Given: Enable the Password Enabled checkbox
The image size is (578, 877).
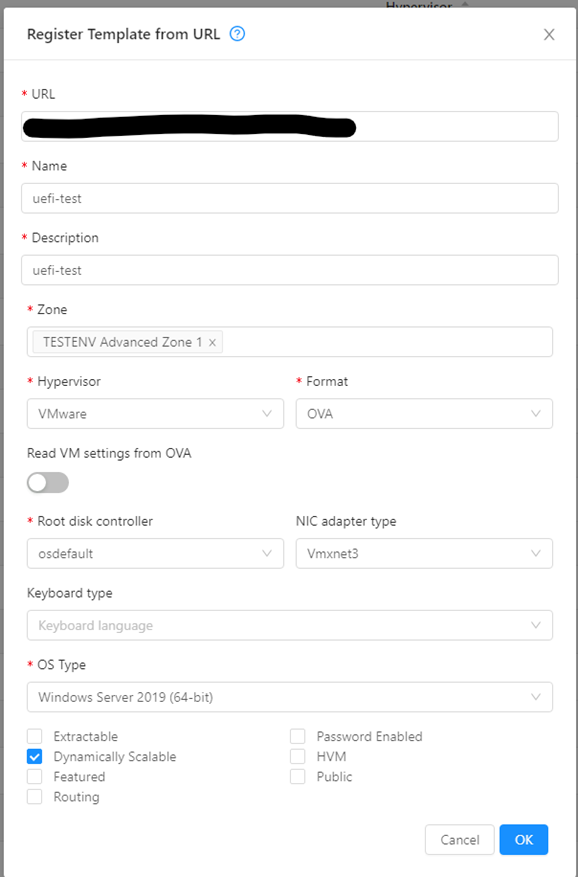Looking at the screenshot, I should click(298, 736).
